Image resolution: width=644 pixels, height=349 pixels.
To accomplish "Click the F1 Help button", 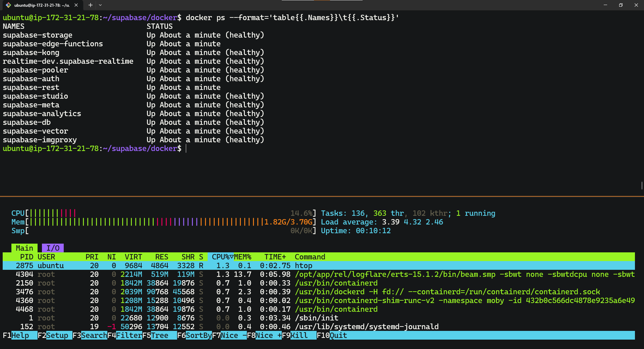I will 20,335.
